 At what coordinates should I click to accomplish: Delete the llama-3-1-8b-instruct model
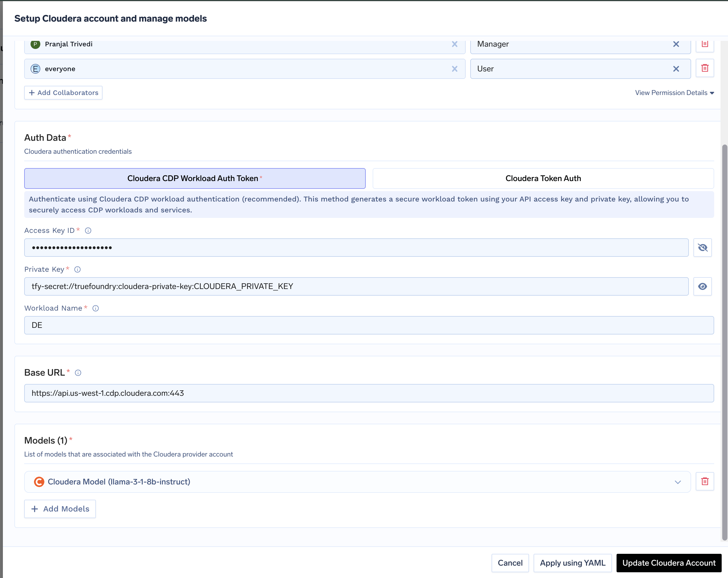[705, 482]
